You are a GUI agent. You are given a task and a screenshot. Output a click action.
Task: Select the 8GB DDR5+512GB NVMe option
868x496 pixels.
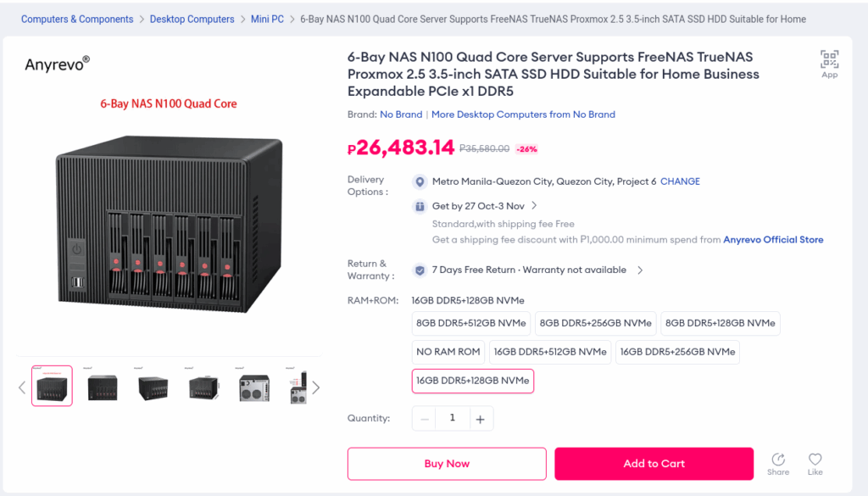coord(471,323)
